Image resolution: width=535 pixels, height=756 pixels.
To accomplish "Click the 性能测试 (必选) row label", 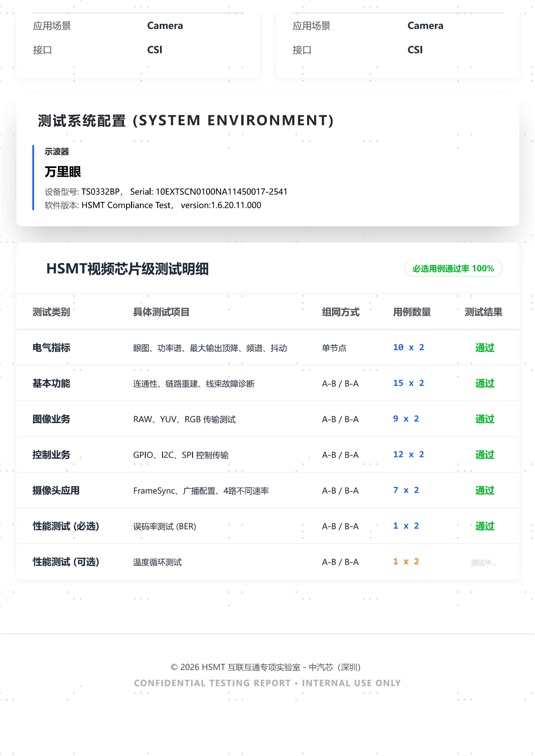I will coord(66,526).
